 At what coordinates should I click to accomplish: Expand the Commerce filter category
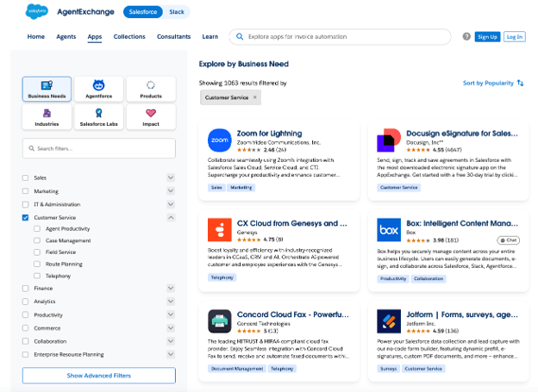(171, 328)
